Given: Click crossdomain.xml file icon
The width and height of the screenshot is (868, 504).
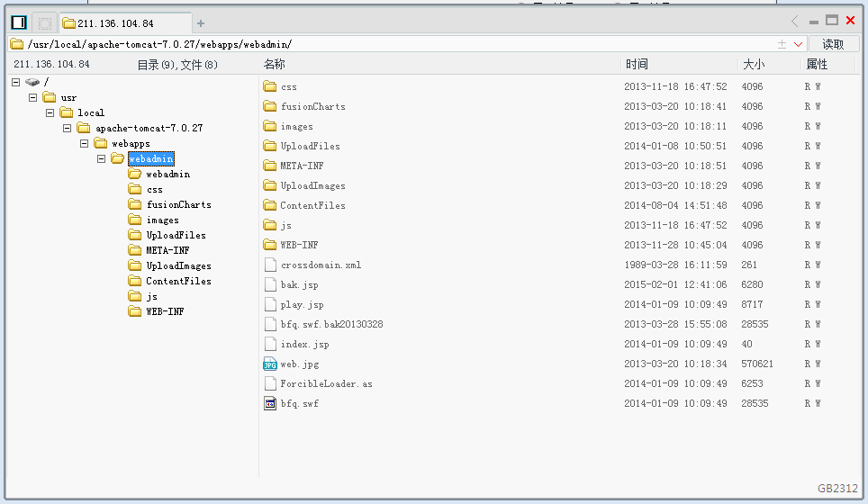Looking at the screenshot, I should (x=270, y=265).
